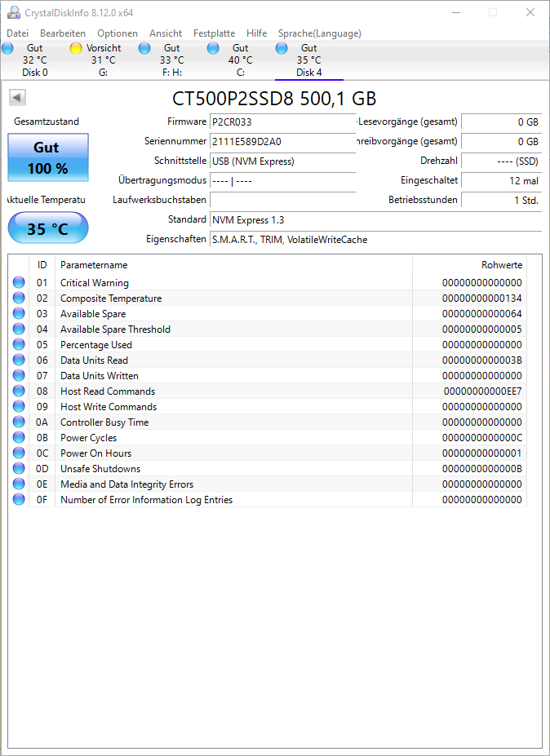Open the Sprache(Language) menu
550x756 pixels.
click(319, 33)
